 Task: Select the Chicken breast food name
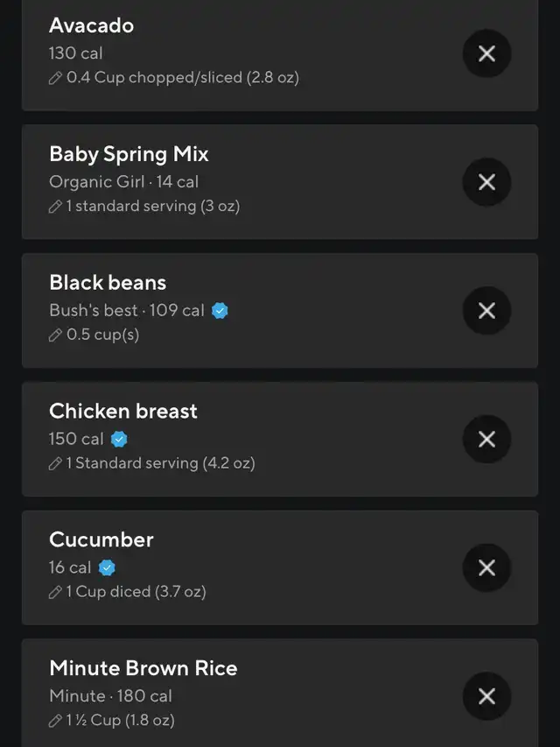[x=123, y=411]
